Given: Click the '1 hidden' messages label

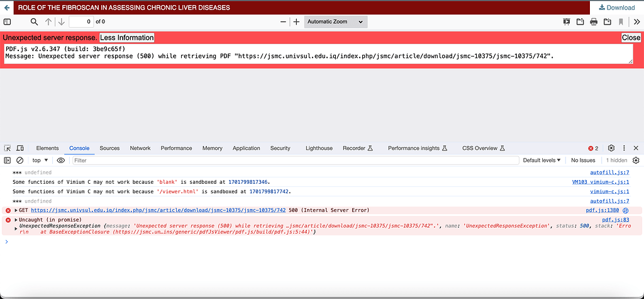Looking at the screenshot, I should (616, 161).
